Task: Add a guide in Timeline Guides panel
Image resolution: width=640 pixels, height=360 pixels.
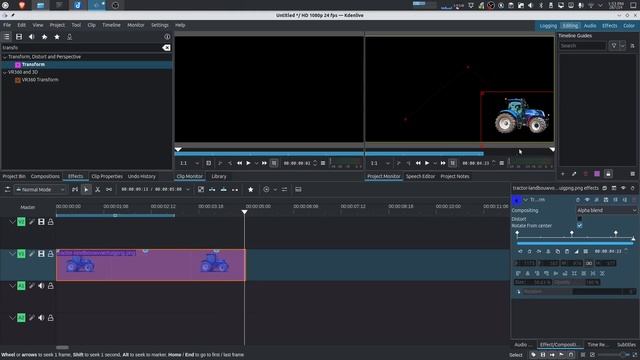Action: click(x=562, y=174)
